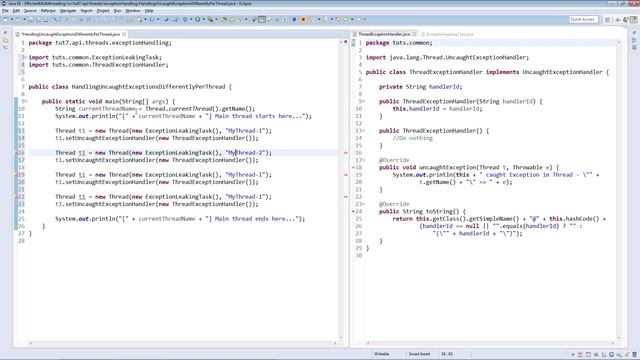Click the override indicator beside toString method
Image resolution: width=640 pixels, height=360 pixels.
tap(354, 211)
